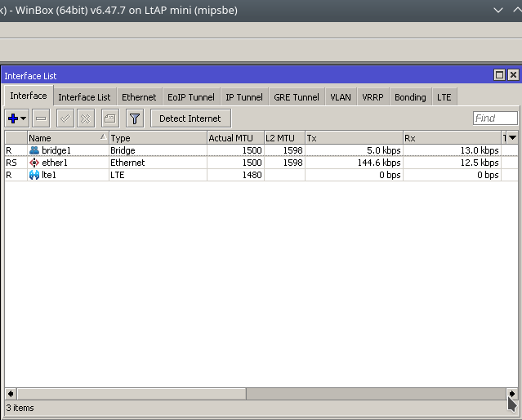Open the filter funnel button
522x420 pixels.
[135, 118]
